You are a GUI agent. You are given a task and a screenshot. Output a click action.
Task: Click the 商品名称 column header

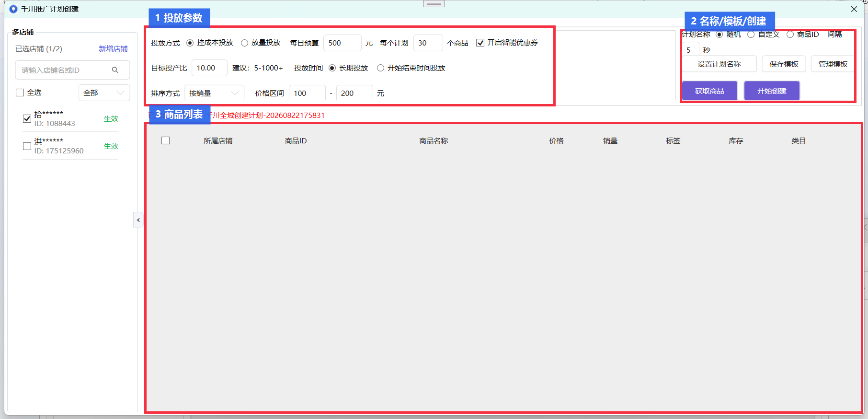(434, 141)
